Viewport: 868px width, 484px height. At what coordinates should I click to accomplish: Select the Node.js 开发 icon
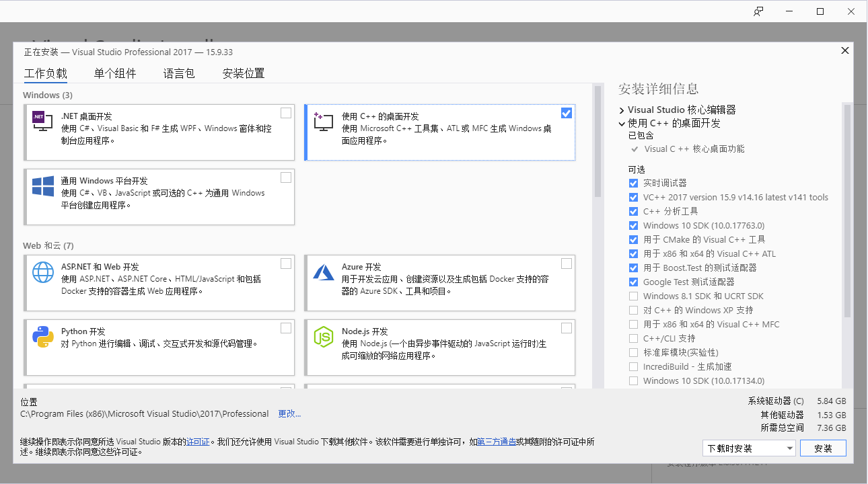(324, 336)
